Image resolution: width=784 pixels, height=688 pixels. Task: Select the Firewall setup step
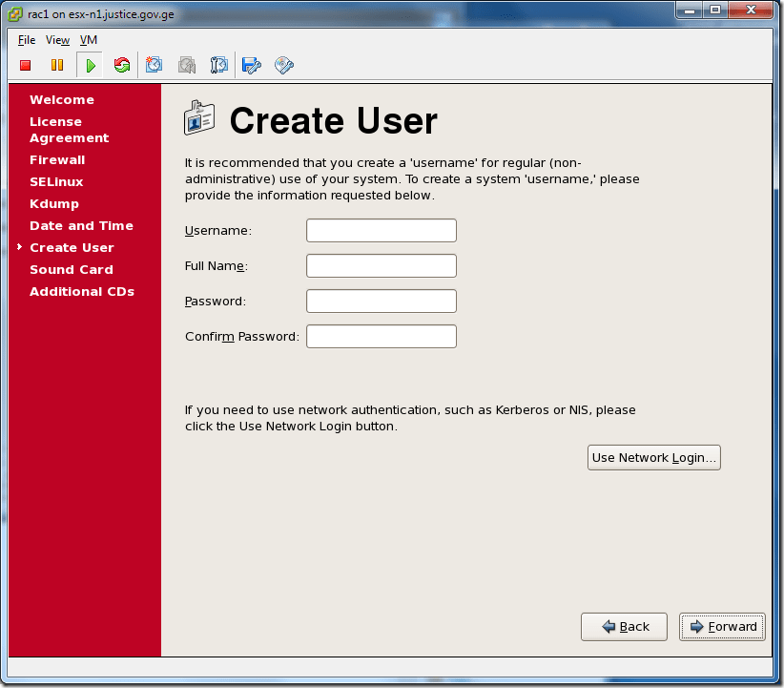point(57,159)
